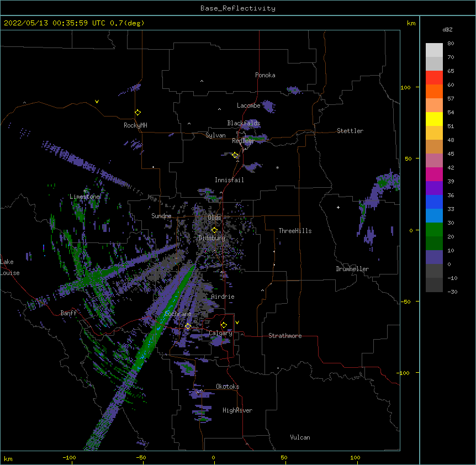Viewport: 476px width, 465px height.
Task: Click the ThreeHills city label
Action: [295, 231]
